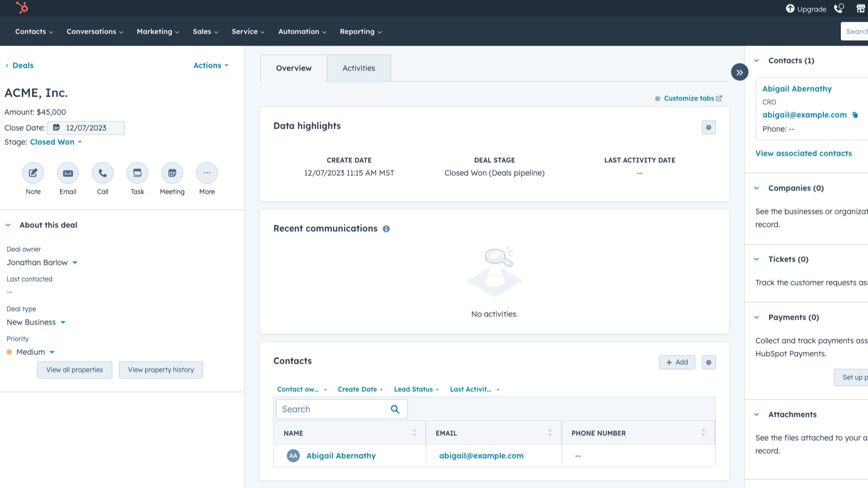Open the calling phone icon in header
868x488 pixels.
click(839, 9)
